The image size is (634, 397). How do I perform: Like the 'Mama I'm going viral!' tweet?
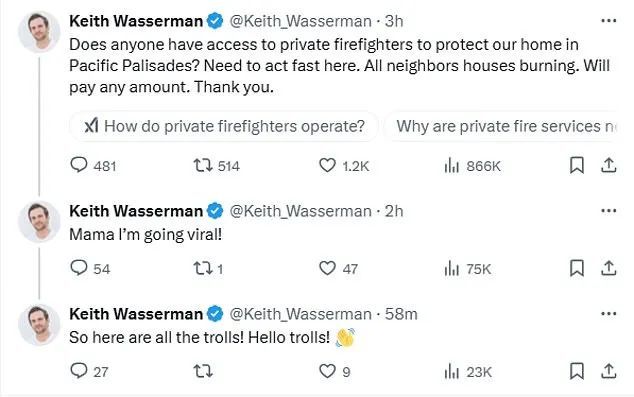tap(338, 268)
